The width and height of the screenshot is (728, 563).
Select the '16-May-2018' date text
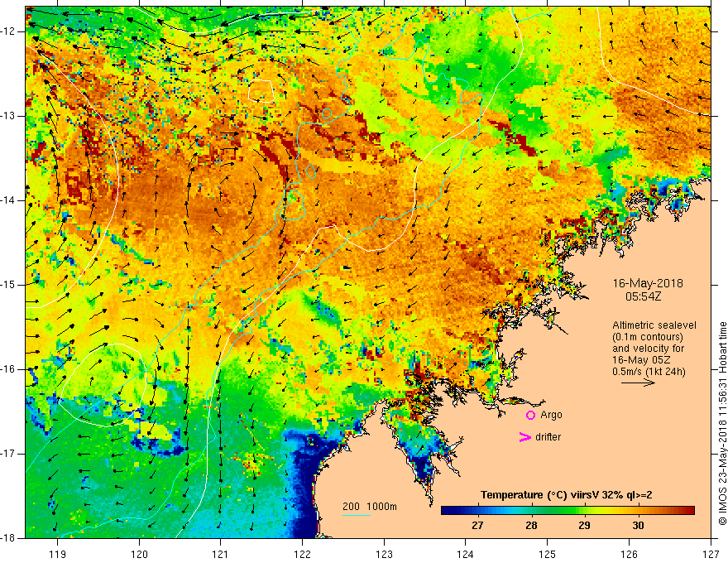point(648,283)
